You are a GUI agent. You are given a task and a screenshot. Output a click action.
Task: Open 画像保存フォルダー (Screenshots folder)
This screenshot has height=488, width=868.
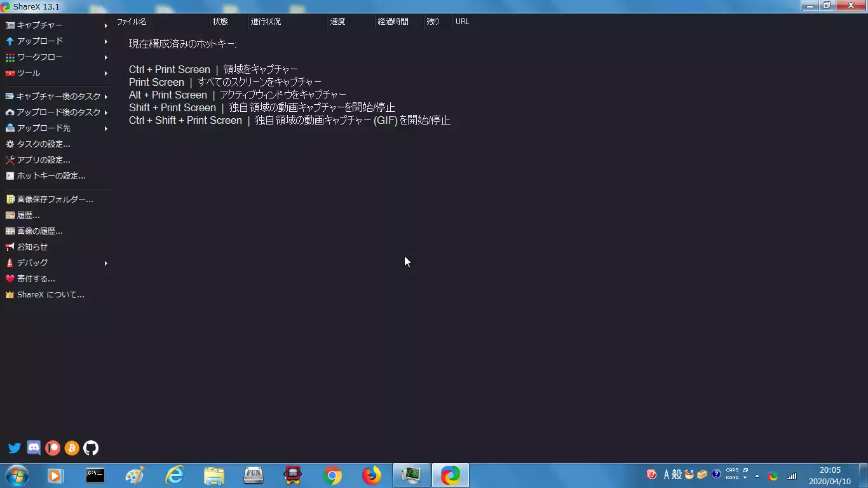pos(57,200)
